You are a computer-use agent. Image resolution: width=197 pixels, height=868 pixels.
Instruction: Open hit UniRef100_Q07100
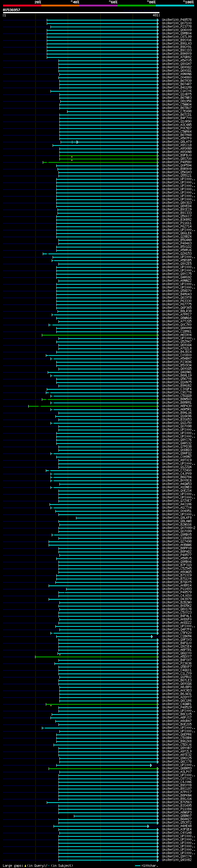177,23
